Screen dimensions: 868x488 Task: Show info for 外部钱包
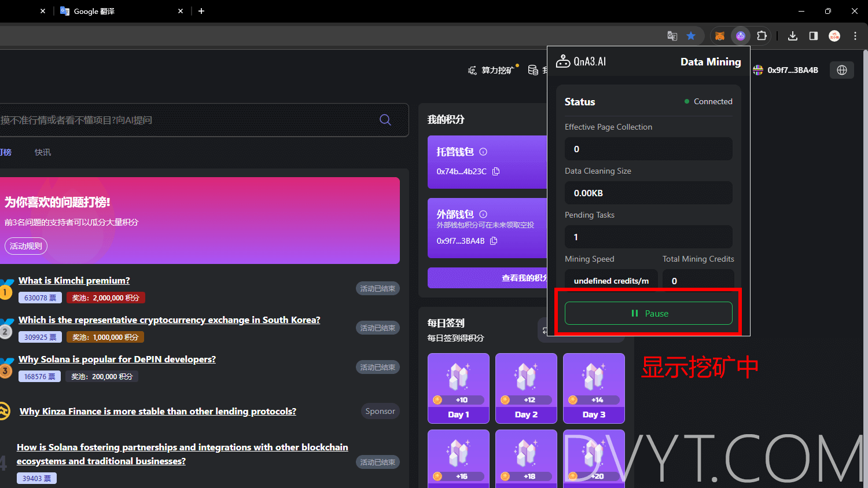coord(483,214)
